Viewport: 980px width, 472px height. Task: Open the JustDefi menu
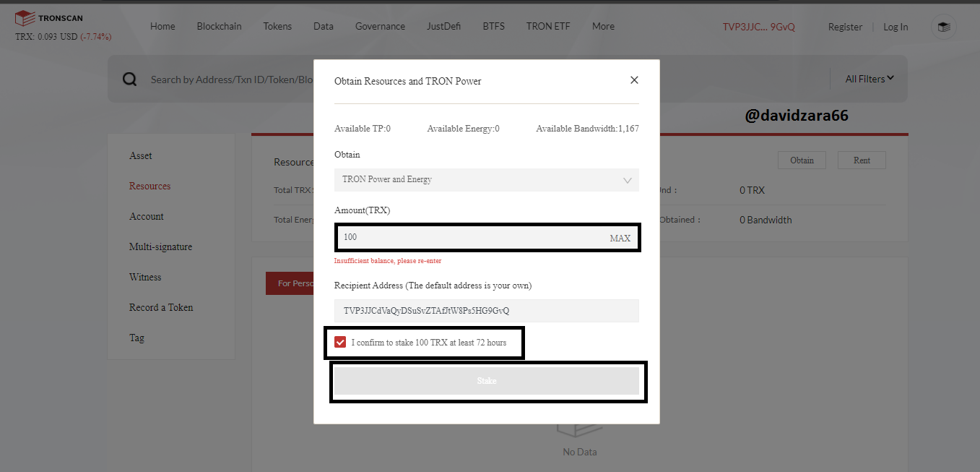click(x=444, y=26)
